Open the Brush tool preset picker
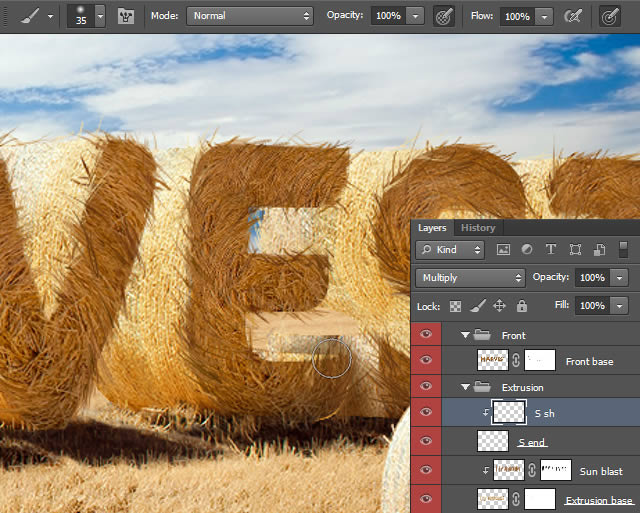 (x=30, y=16)
